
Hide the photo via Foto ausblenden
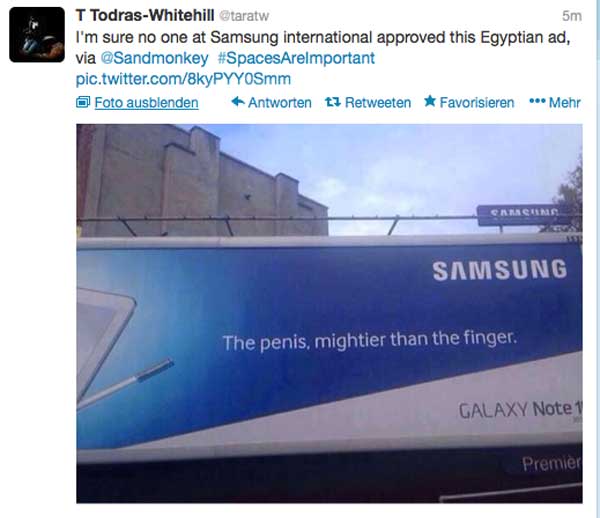tap(146, 103)
